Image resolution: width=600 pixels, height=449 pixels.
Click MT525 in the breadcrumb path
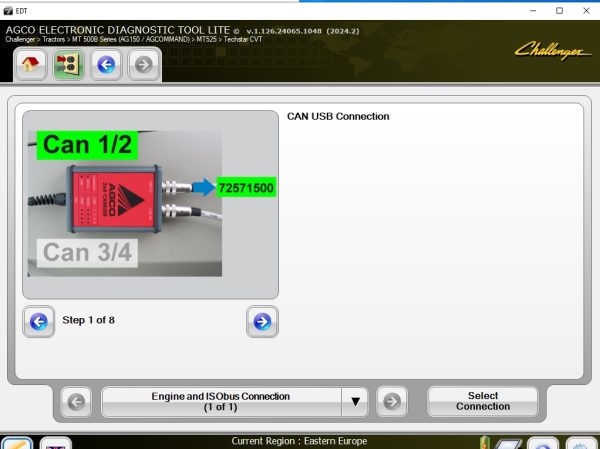click(x=206, y=39)
